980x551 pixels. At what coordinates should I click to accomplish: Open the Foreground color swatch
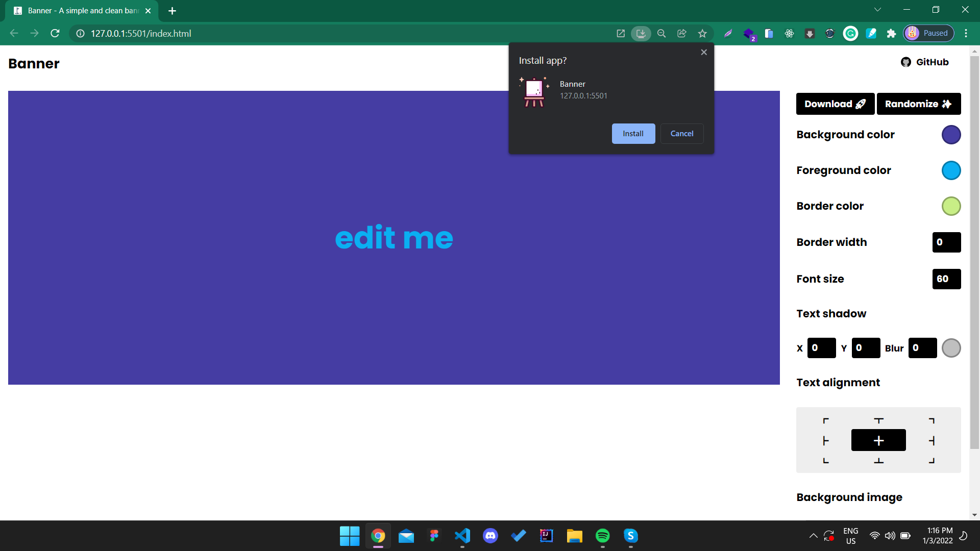pos(951,170)
